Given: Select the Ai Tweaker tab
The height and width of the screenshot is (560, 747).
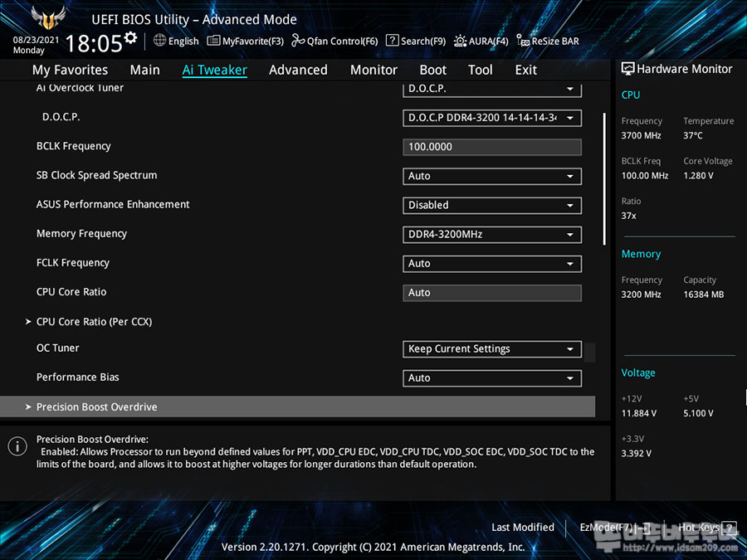Looking at the screenshot, I should pos(214,70).
